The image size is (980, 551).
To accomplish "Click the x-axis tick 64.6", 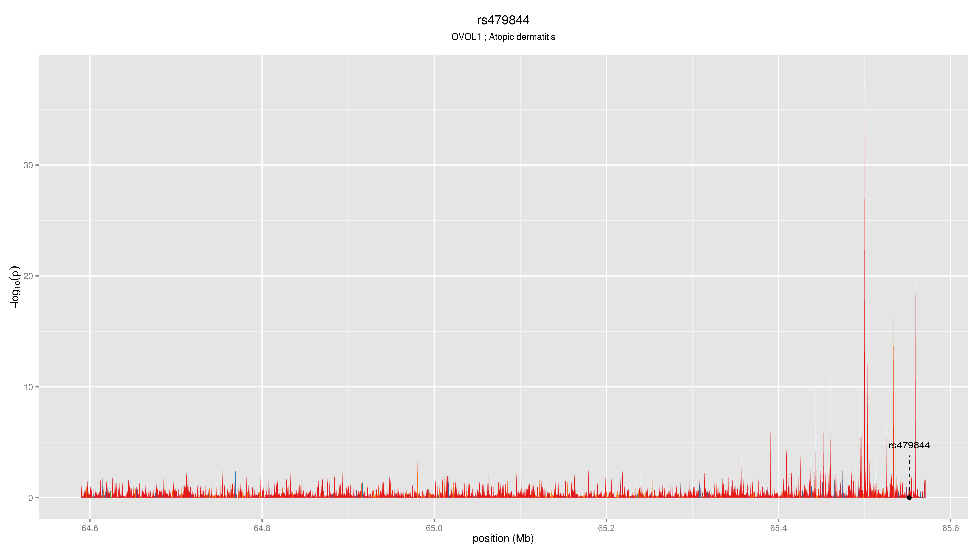I will (90, 528).
